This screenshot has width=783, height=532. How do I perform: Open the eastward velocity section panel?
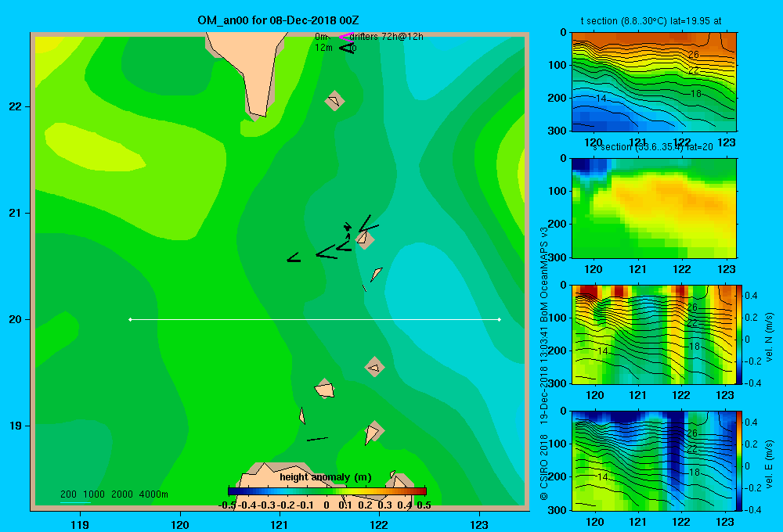click(653, 461)
